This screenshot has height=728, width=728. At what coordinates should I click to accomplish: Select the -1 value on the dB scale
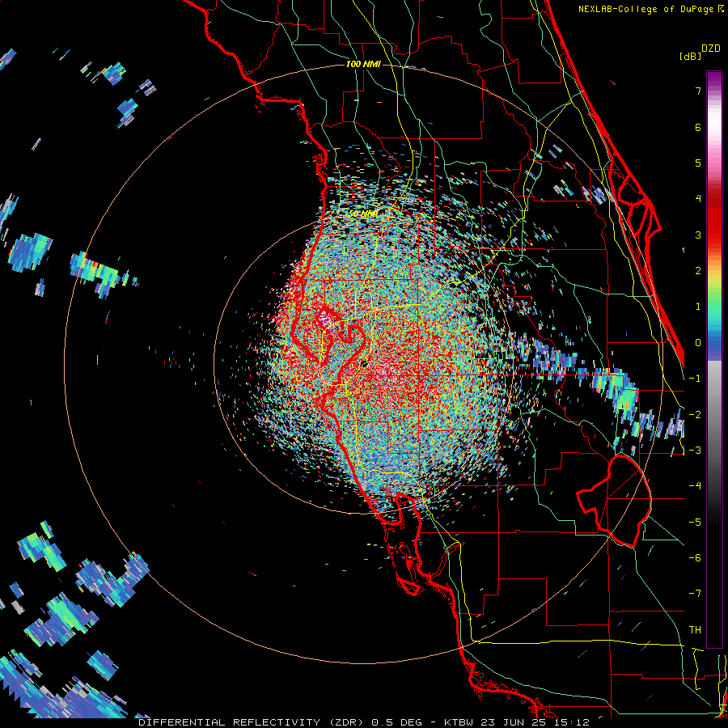coord(695,378)
